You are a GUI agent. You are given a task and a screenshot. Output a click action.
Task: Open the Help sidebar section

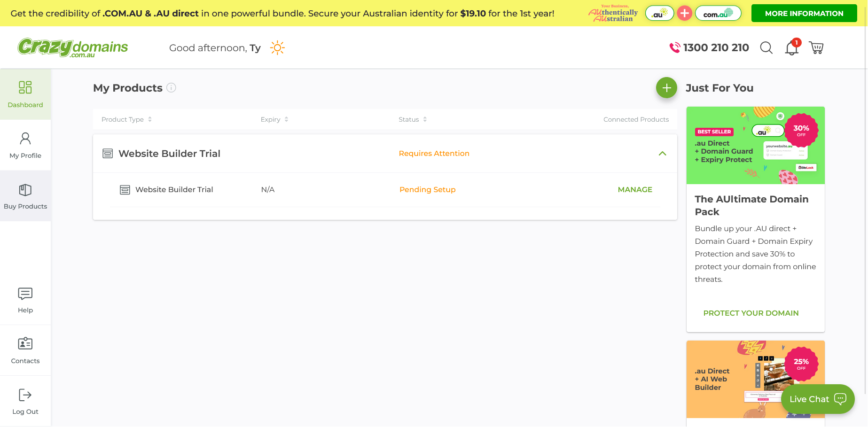coord(25,300)
